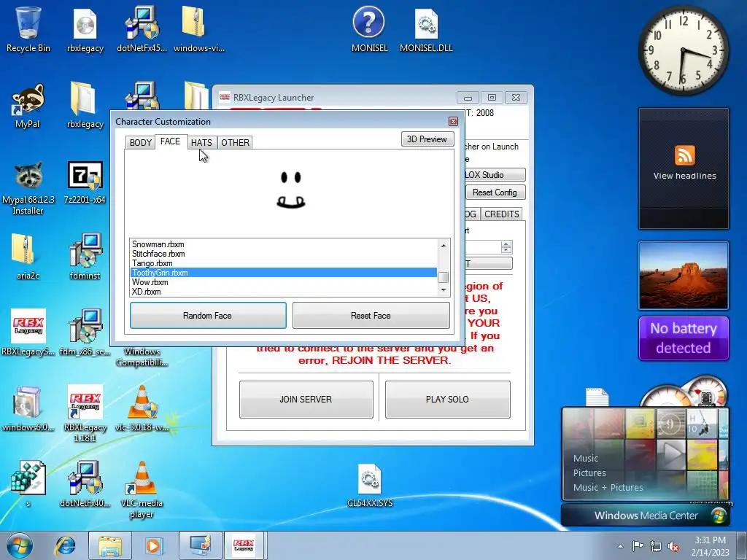Click the PLAY SOLO button

click(447, 399)
